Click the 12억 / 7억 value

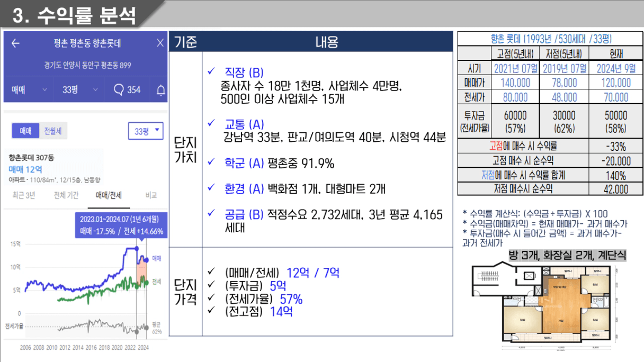(x=313, y=273)
